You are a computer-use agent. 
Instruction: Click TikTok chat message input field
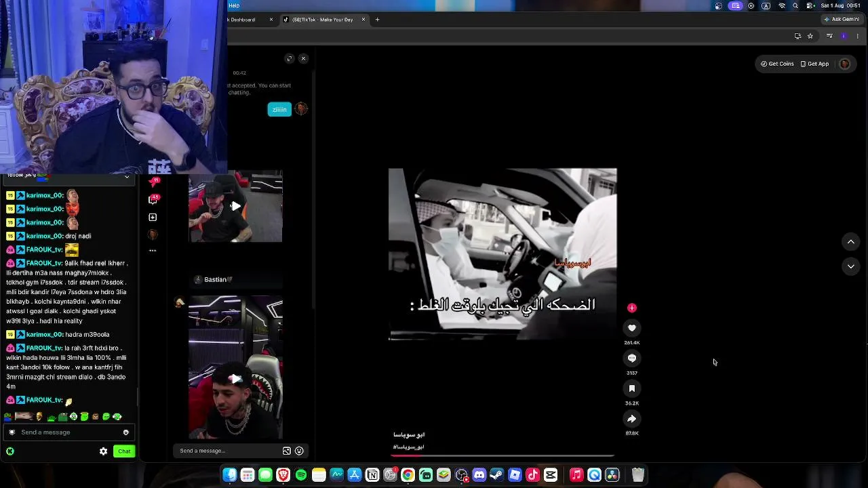(x=229, y=451)
